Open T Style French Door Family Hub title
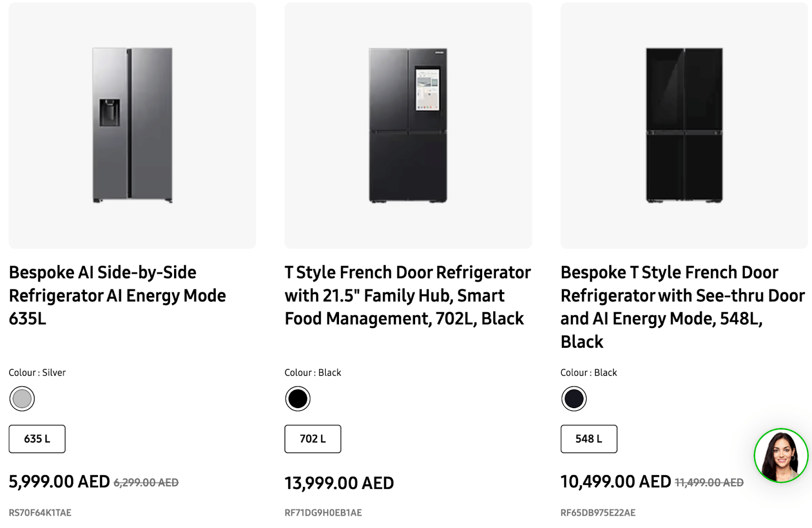The width and height of the screenshot is (812, 528). [408, 295]
